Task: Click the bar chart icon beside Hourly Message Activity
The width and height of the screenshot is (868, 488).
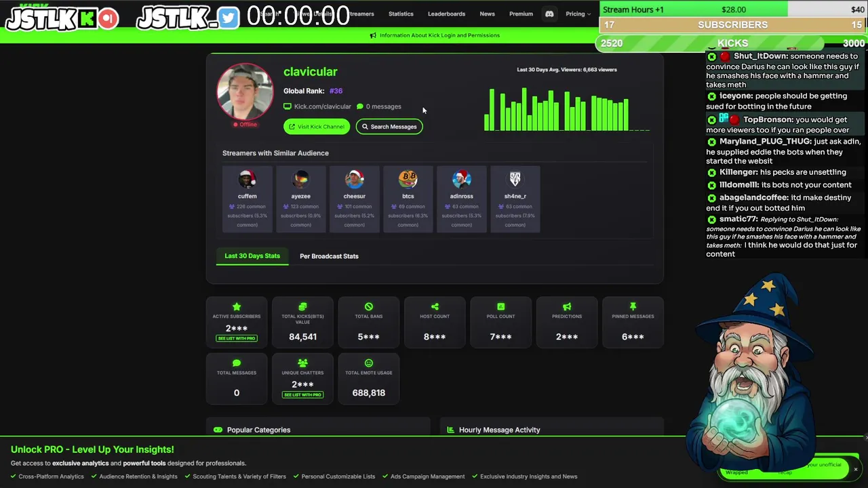Action: coord(450,430)
